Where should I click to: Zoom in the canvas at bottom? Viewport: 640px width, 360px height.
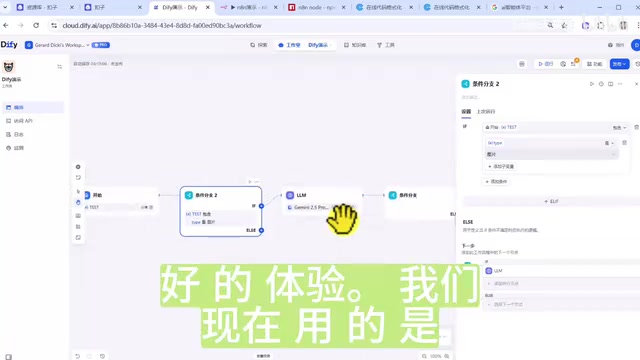click(x=447, y=356)
